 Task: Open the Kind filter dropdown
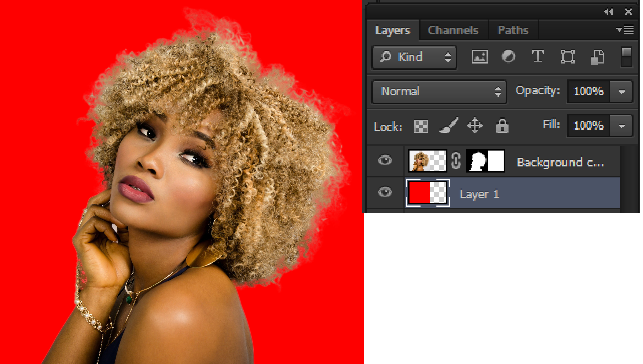[x=414, y=57]
